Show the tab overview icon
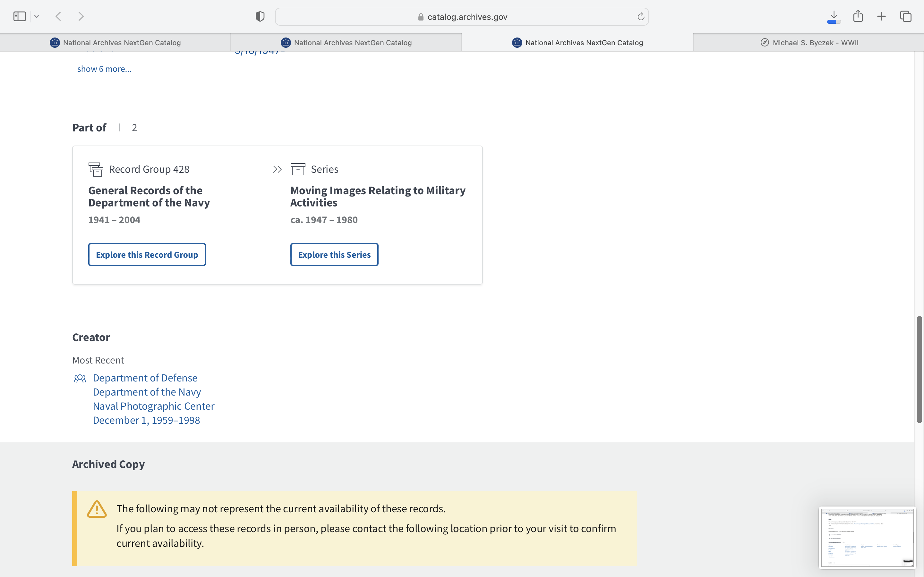 (906, 16)
